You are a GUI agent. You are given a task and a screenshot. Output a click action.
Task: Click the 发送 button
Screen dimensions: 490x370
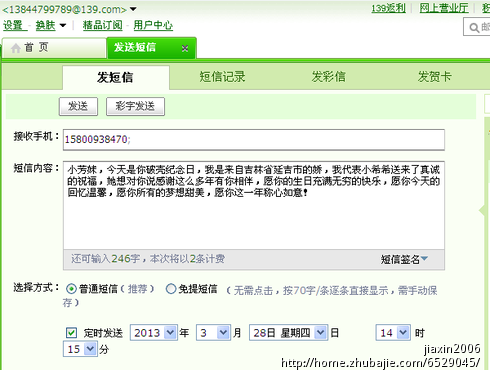(x=78, y=106)
